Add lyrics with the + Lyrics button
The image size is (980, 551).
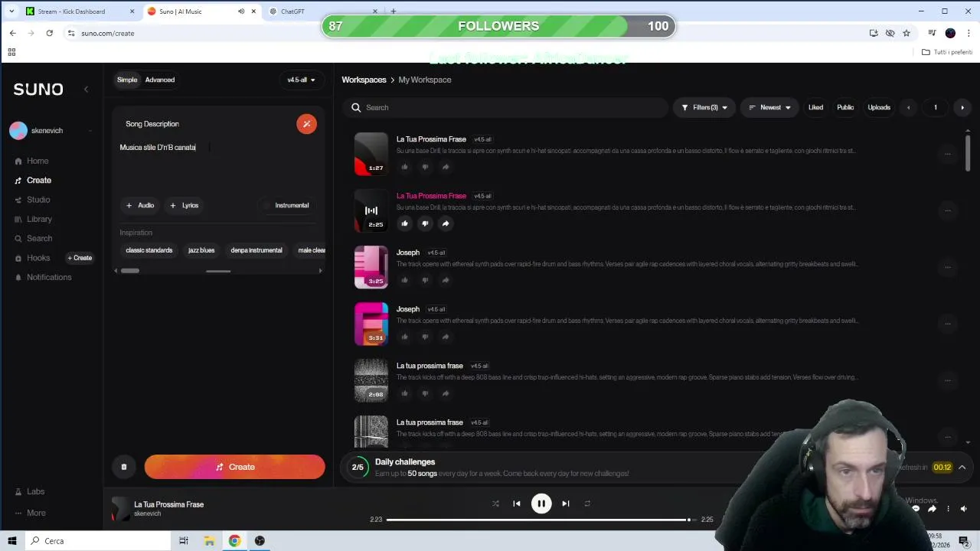[x=185, y=205]
